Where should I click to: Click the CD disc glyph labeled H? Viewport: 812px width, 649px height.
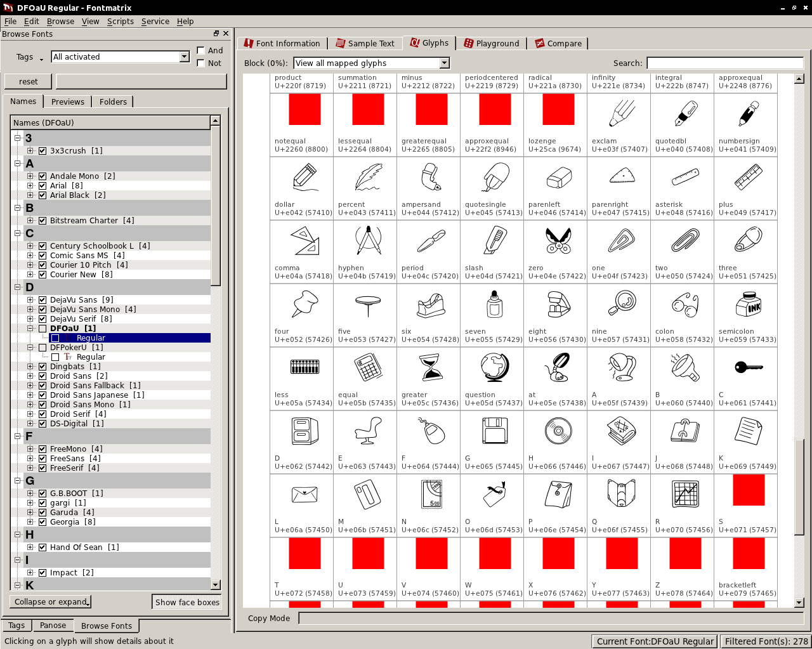(x=558, y=431)
